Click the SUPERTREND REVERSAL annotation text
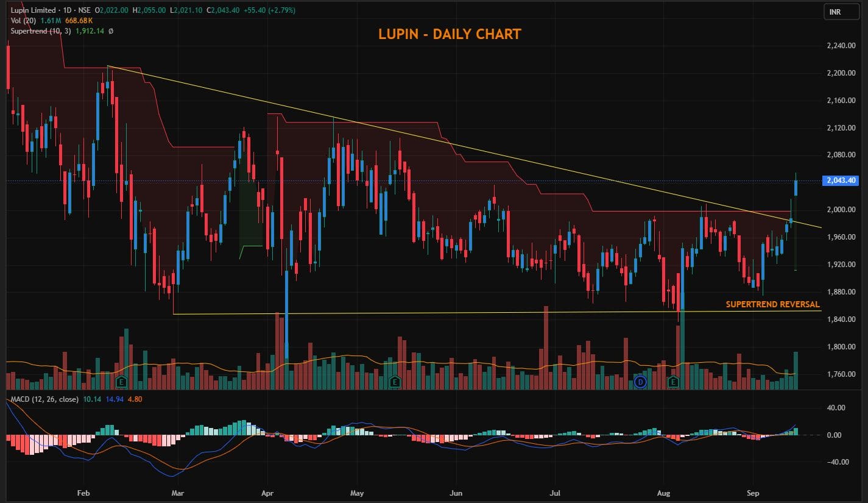Screen dimensions: 868x503 click(x=772, y=304)
